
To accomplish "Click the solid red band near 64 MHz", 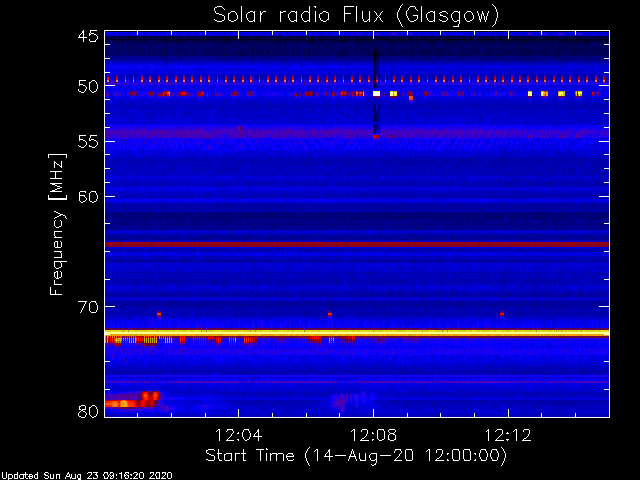I will pyautogui.click(x=357, y=244).
